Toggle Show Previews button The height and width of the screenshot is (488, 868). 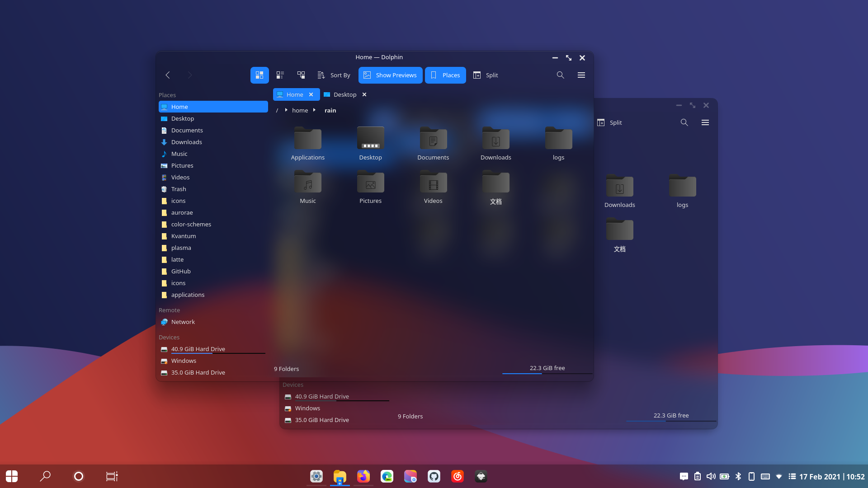(x=391, y=75)
